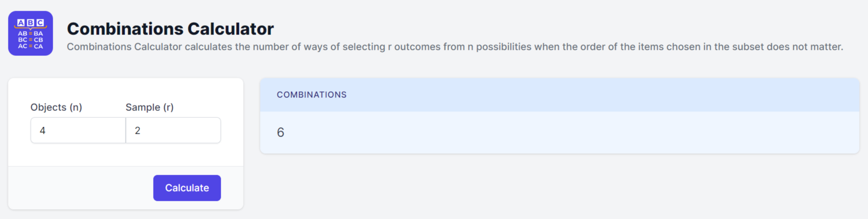
Task: Click the value 4 in Objects field
Action: tap(42, 131)
